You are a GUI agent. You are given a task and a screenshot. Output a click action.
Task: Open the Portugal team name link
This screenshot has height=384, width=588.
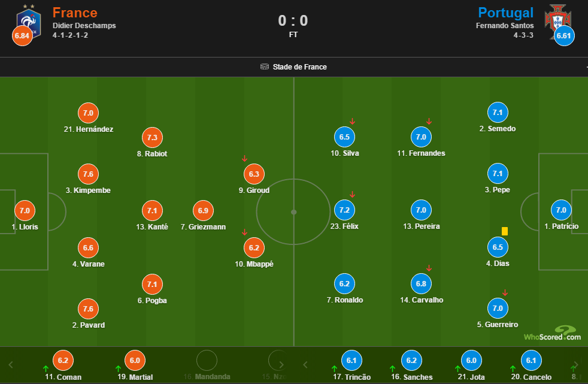(x=506, y=13)
